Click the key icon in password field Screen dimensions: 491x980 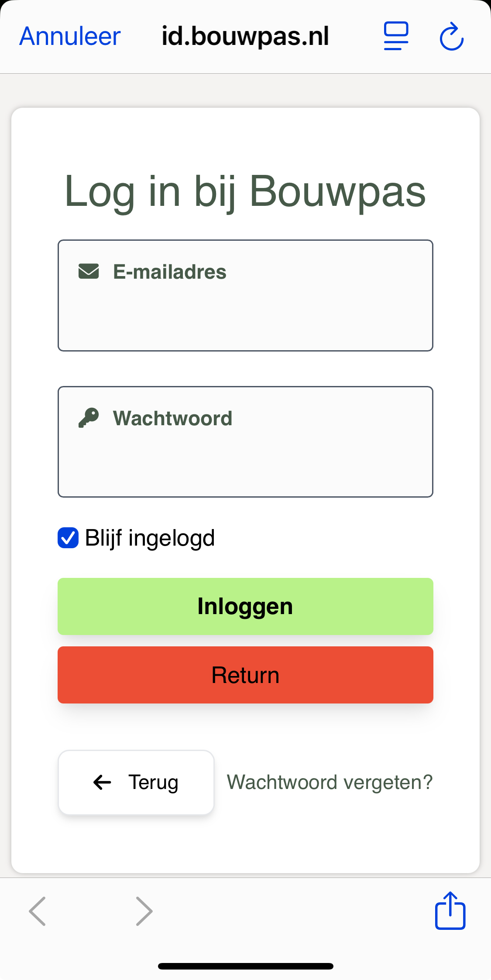point(89,418)
